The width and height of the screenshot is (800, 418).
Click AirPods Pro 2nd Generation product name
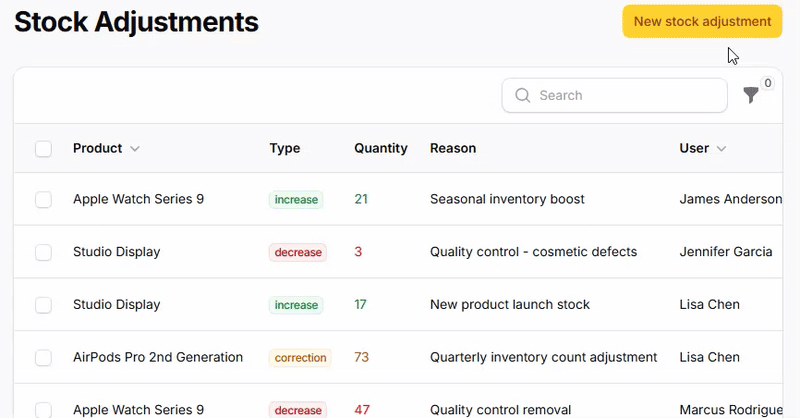tap(158, 357)
